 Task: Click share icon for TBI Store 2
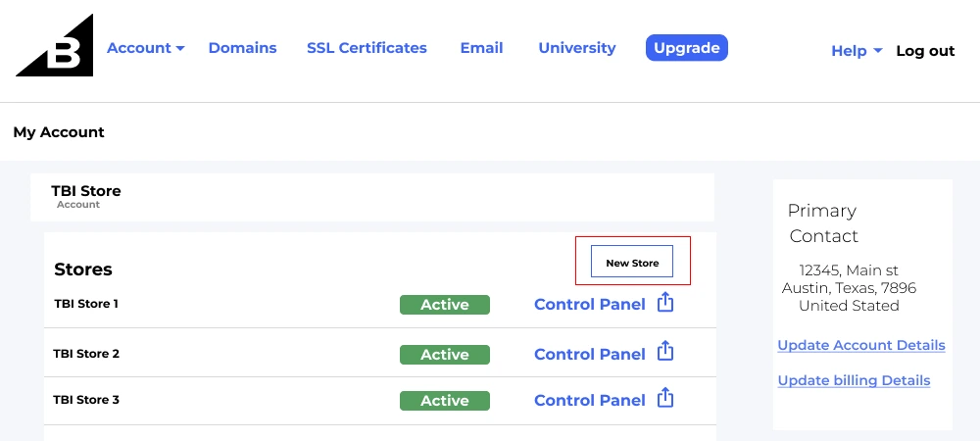click(665, 351)
